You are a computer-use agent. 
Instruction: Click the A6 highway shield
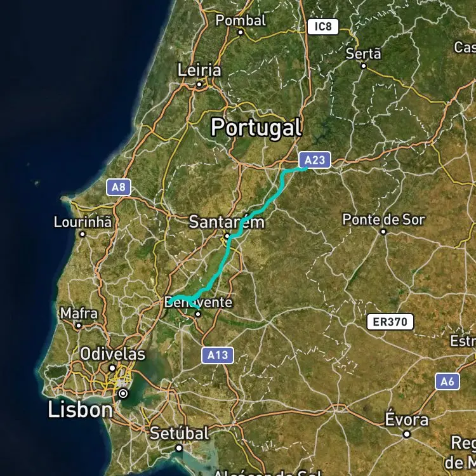pyautogui.click(x=447, y=381)
